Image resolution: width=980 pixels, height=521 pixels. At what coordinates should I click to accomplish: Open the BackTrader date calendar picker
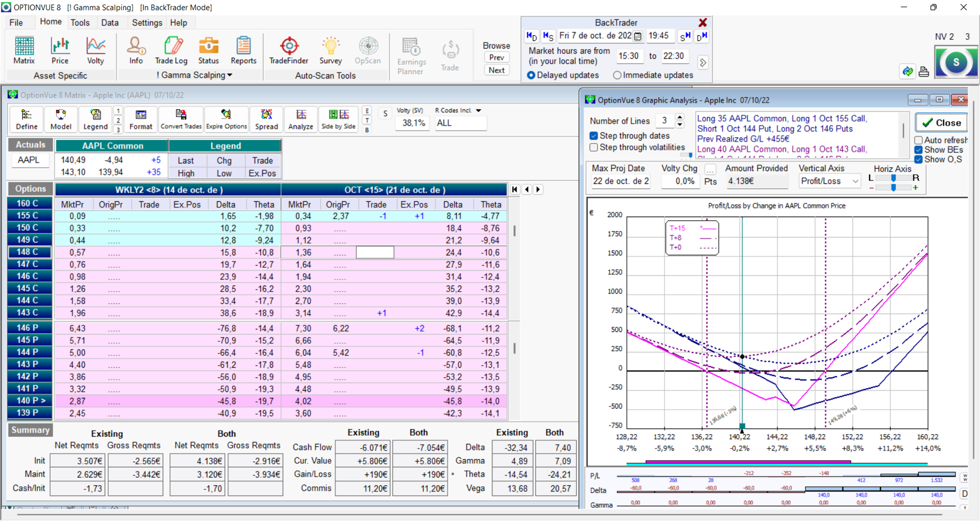point(637,36)
